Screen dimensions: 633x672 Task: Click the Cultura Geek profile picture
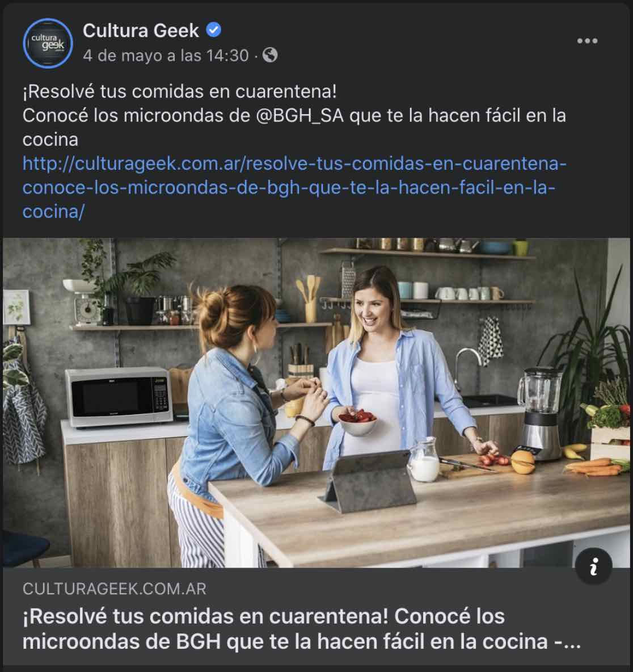[48, 43]
